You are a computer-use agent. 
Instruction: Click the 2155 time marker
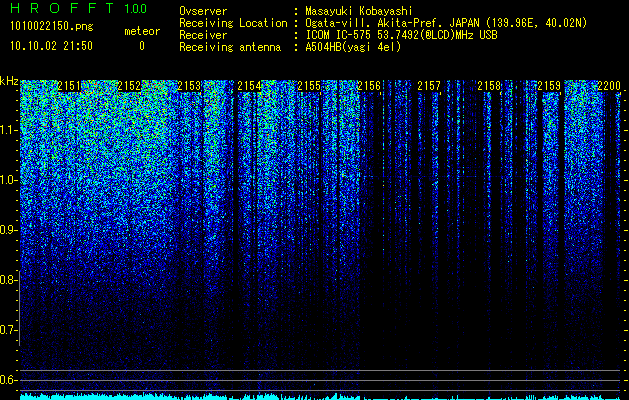coord(309,86)
